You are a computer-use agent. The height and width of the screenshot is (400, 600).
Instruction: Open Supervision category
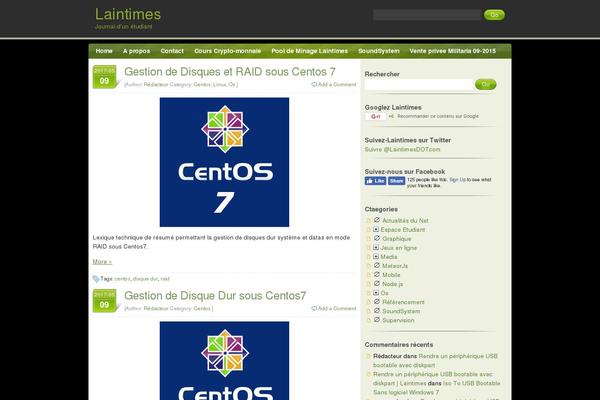398,320
